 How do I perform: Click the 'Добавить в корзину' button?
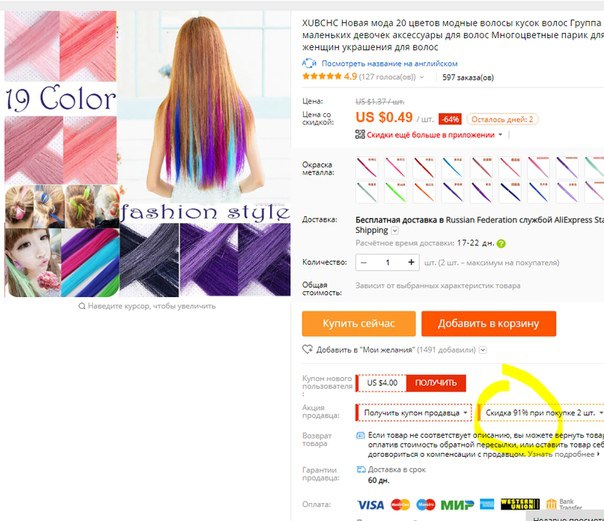488,323
